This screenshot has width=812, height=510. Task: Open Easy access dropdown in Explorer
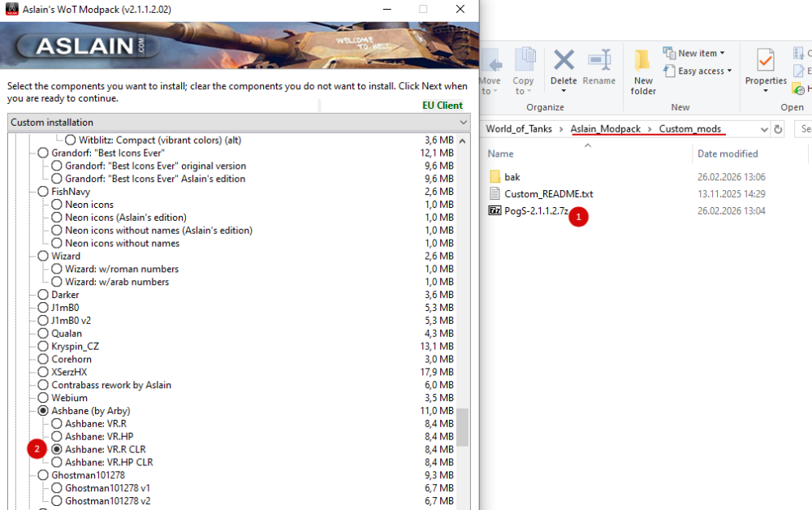[x=698, y=71]
